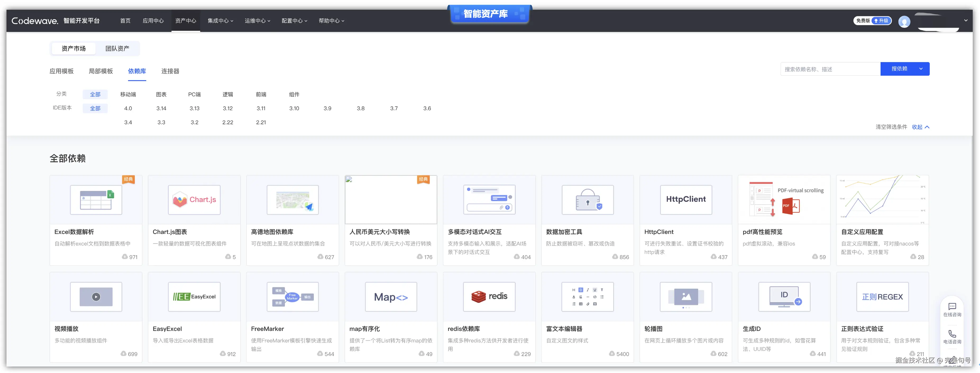Image resolution: width=980 pixels, height=373 pixels.
Task: Select the 移动端 category filter
Action: (x=128, y=94)
